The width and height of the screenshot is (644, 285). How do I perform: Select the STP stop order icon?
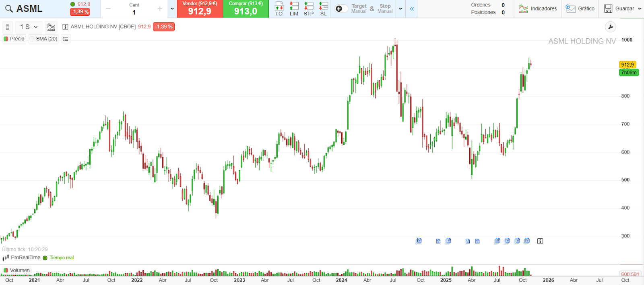[309, 8]
